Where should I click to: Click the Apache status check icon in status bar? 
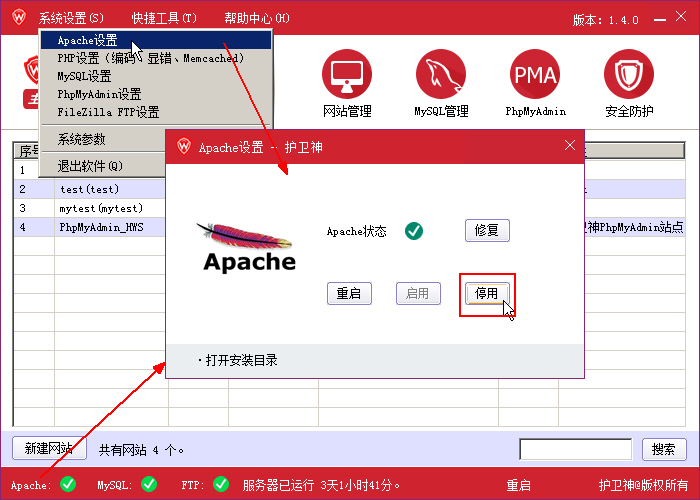tap(68, 484)
